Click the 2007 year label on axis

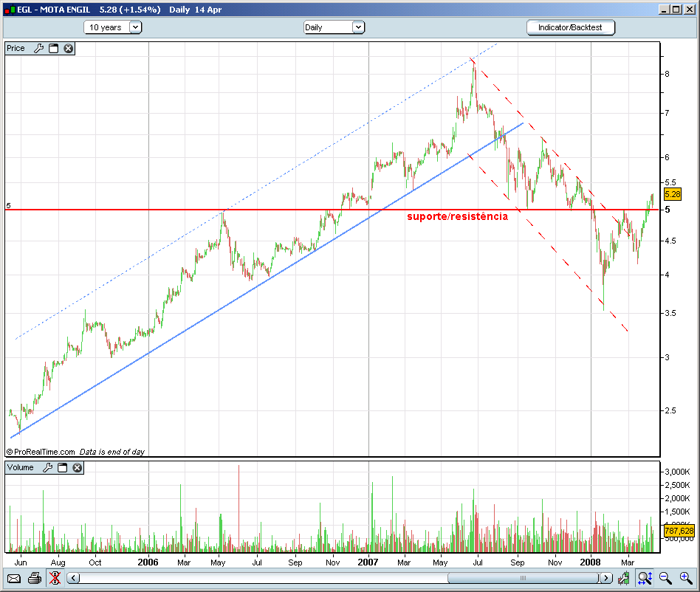tap(368, 562)
